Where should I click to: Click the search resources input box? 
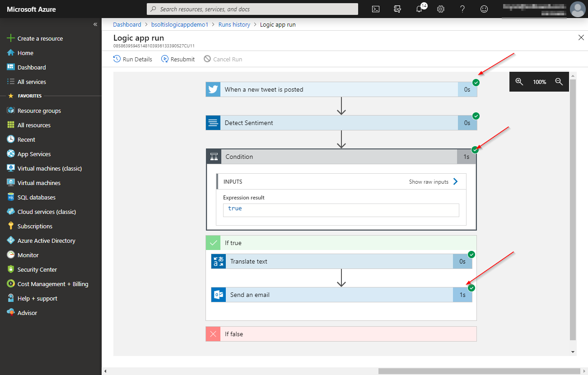point(253,9)
